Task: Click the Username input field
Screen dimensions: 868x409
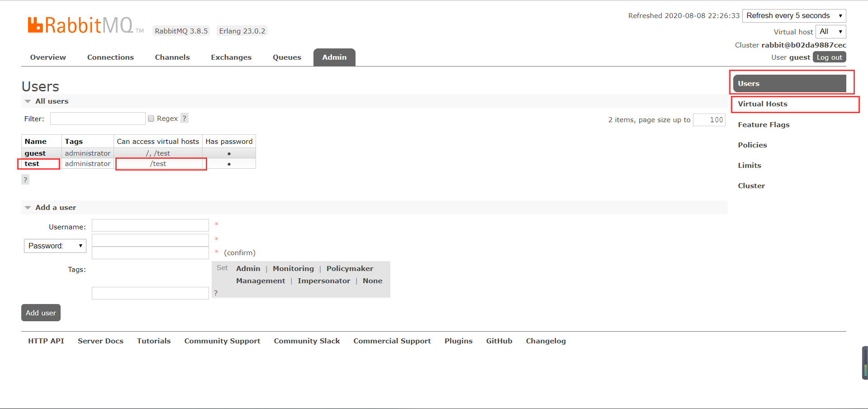Action: (150, 225)
